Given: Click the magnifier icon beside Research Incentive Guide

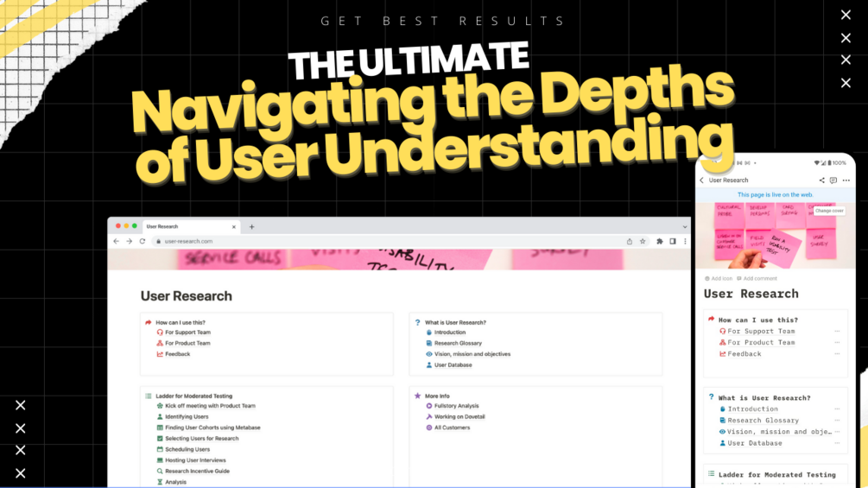Looking at the screenshot, I should point(160,471).
